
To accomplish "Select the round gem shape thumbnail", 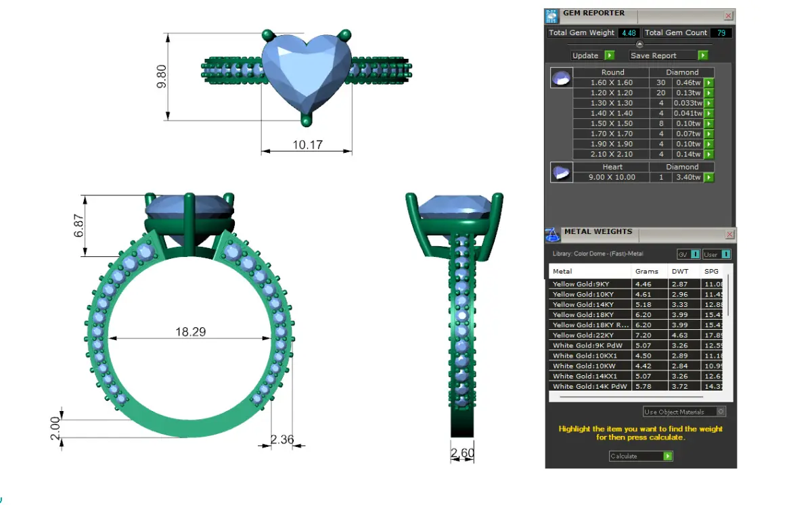I will (561, 78).
